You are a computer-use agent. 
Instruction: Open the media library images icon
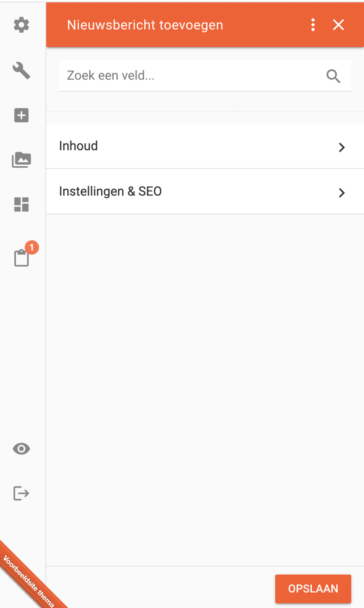tap(21, 160)
